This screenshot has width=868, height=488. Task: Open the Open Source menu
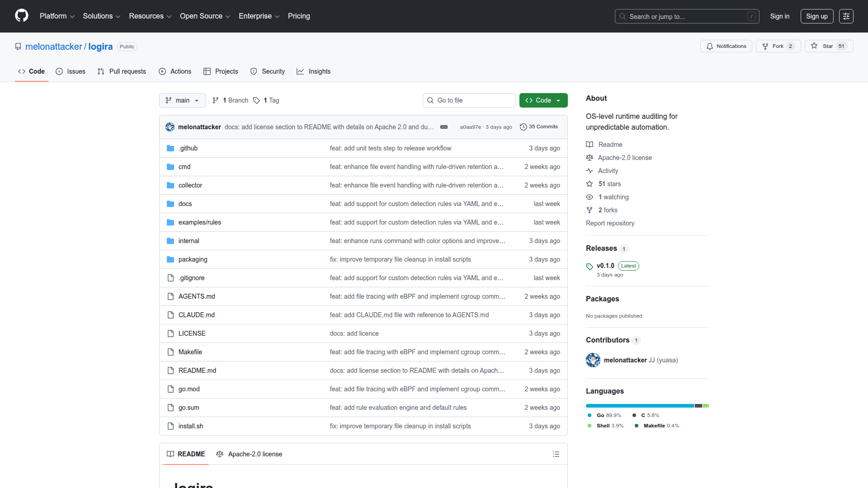pyautogui.click(x=205, y=16)
